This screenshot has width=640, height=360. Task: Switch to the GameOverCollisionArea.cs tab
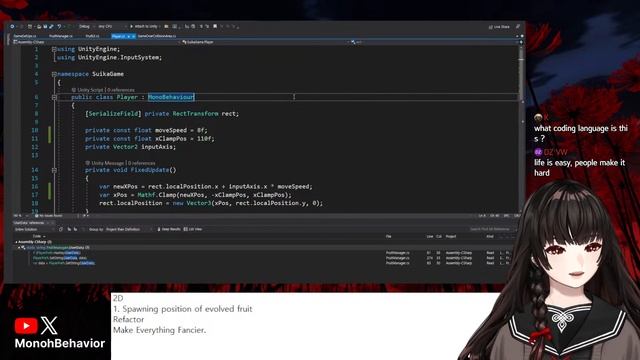[157, 36]
